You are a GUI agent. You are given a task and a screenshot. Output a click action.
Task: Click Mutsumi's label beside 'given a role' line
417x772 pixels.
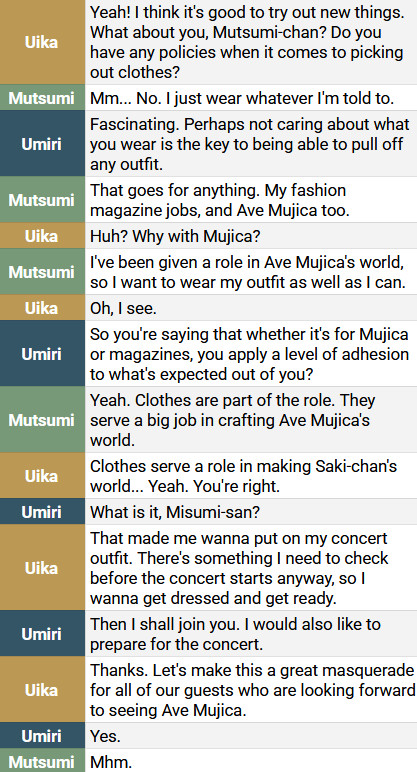[42, 272]
